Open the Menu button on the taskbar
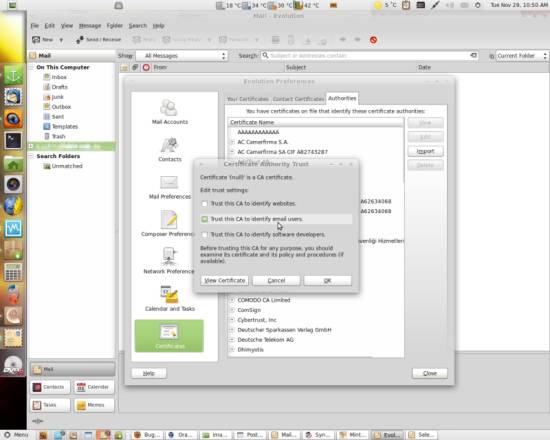Screen dimensions: 550x440 pyautogui.click(x=16, y=435)
